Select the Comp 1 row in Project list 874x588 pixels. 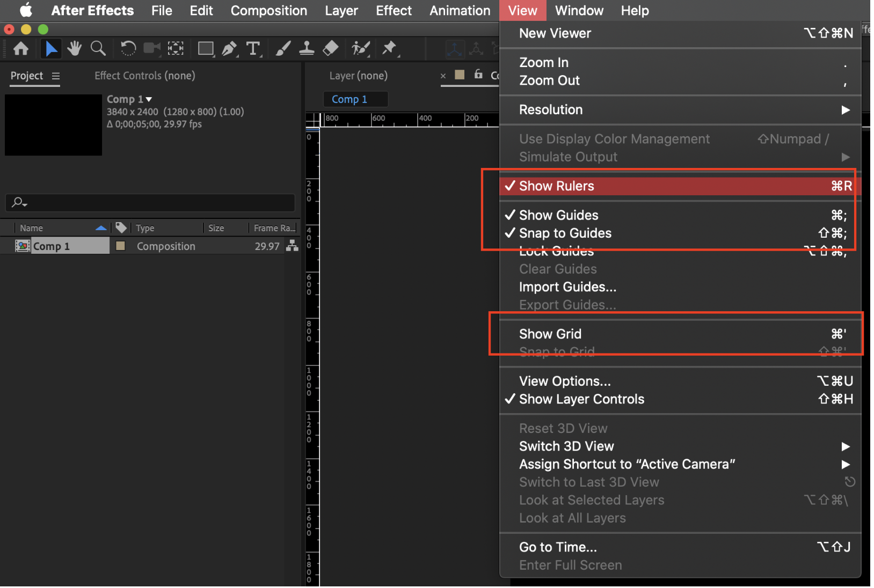[x=150, y=246]
